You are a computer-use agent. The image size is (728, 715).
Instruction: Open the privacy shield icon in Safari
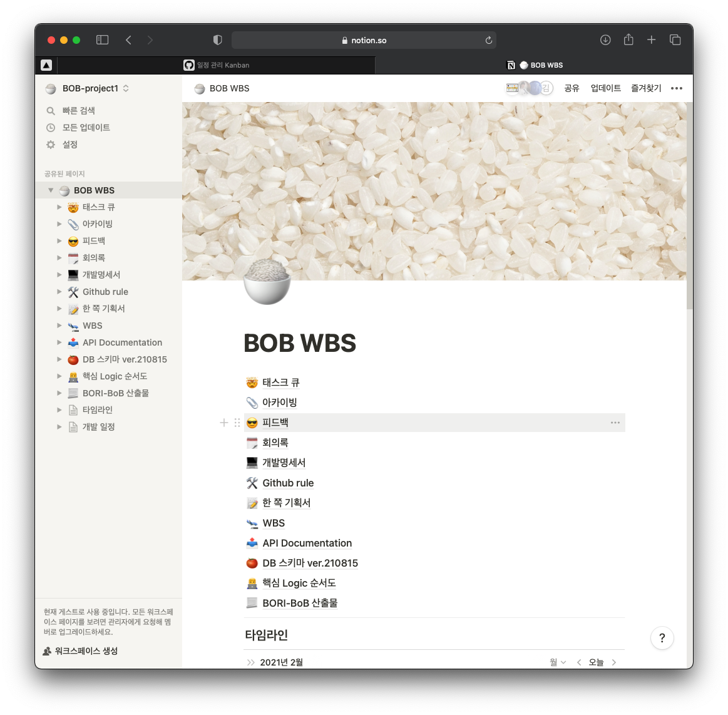point(217,40)
